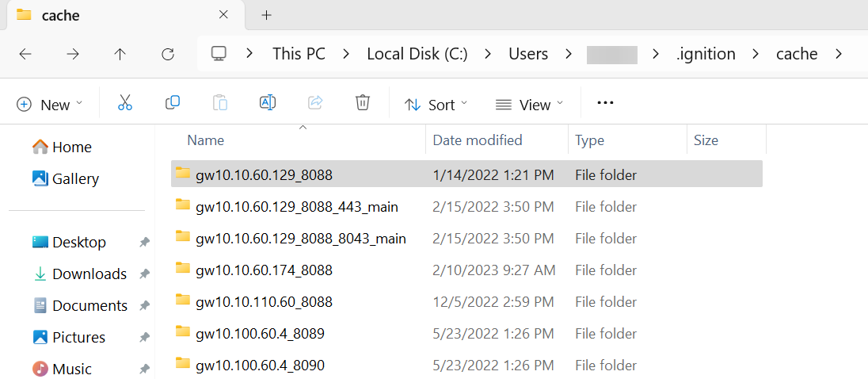
Task: Expand chevron after .ignition in breadcrumb
Action: [756, 54]
